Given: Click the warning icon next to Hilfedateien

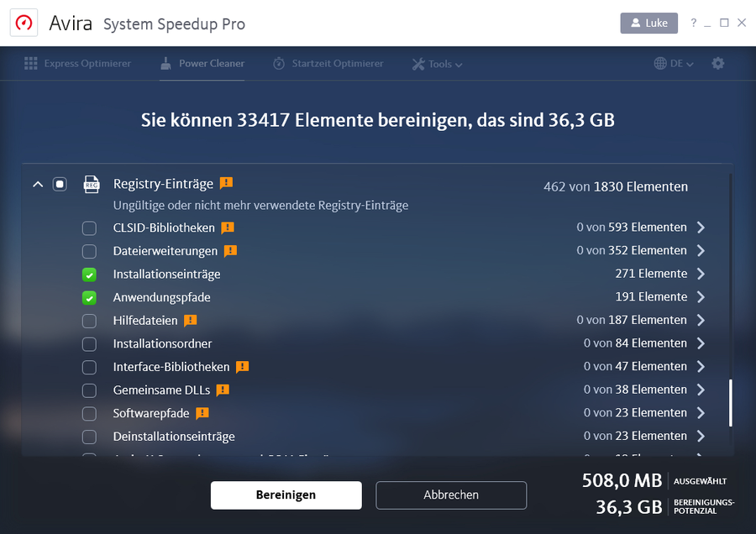Looking at the screenshot, I should [x=190, y=320].
